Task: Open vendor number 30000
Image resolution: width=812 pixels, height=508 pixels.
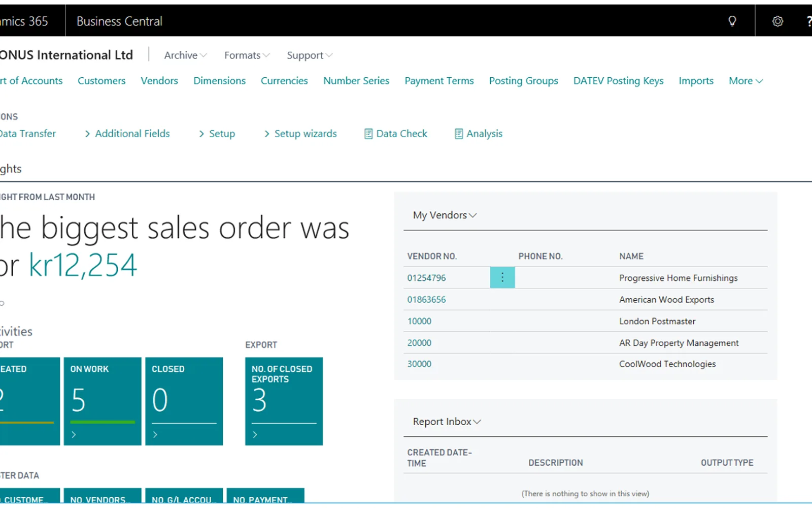Action: 419,364
